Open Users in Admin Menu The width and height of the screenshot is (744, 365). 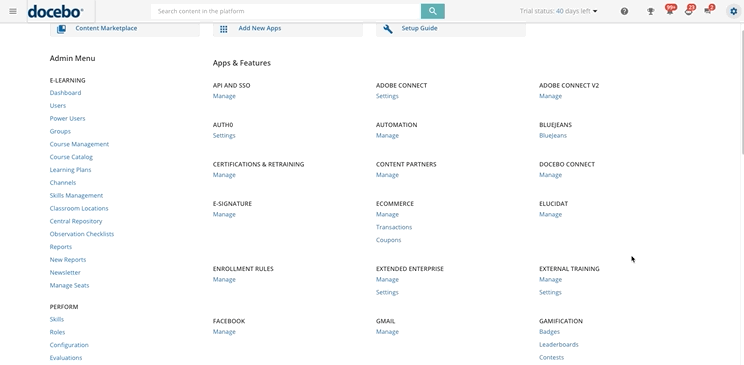[x=58, y=105]
